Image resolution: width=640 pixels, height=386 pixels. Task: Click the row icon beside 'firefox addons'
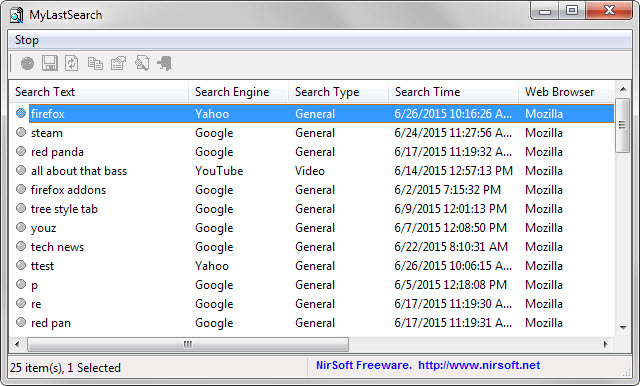click(x=21, y=189)
